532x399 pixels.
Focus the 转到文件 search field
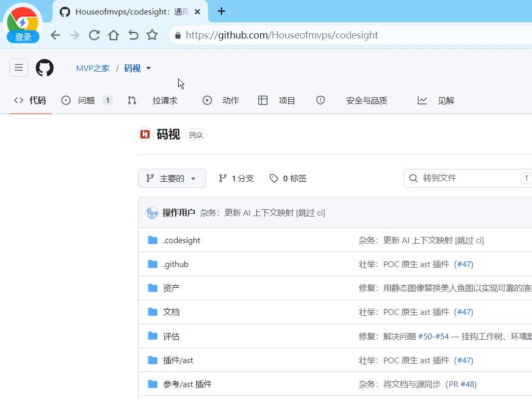coord(468,178)
